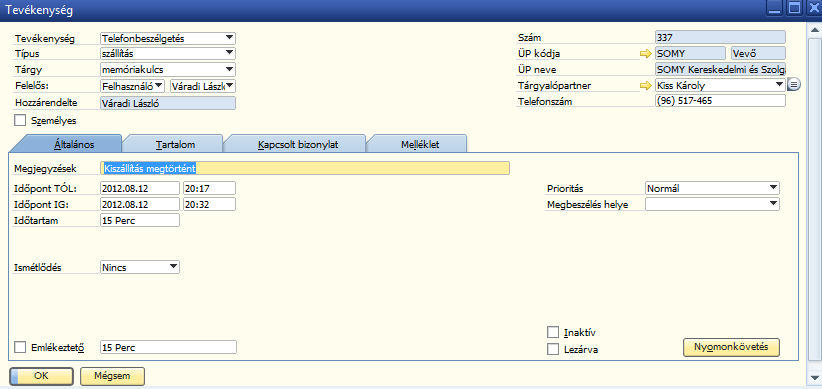Check the Lezárva checkbox

point(553,349)
